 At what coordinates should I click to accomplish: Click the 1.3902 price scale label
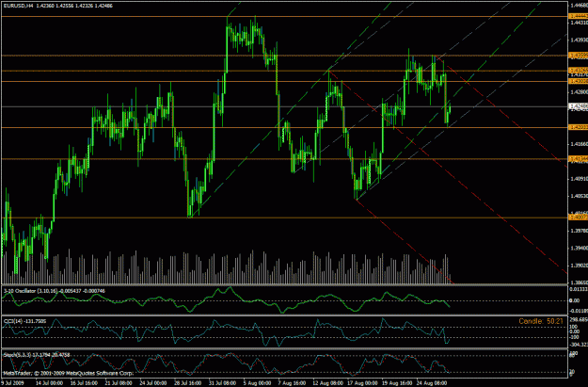click(579, 265)
